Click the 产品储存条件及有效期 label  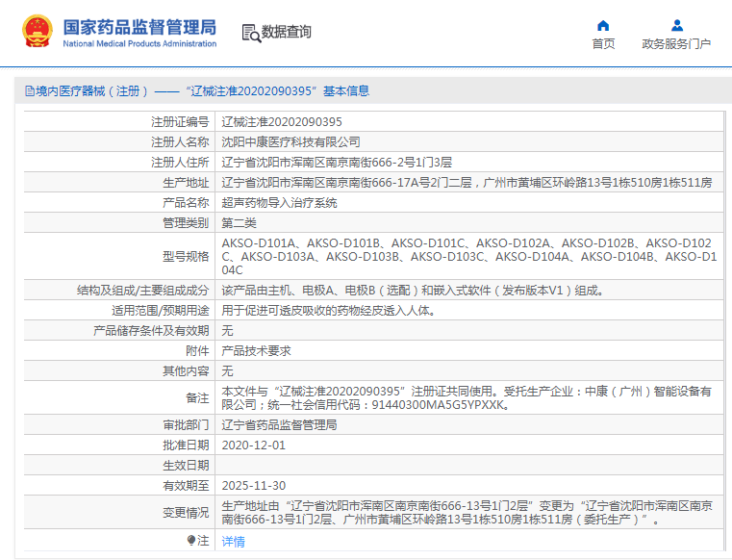pos(151,331)
